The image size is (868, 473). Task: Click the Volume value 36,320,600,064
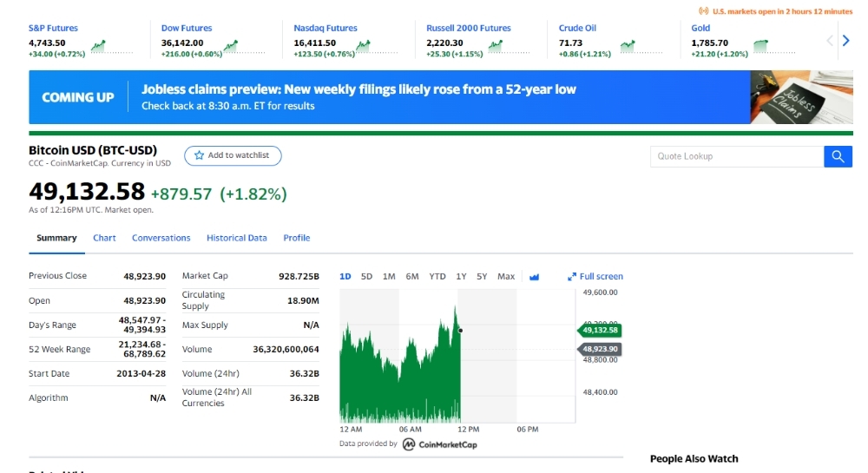click(x=286, y=349)
